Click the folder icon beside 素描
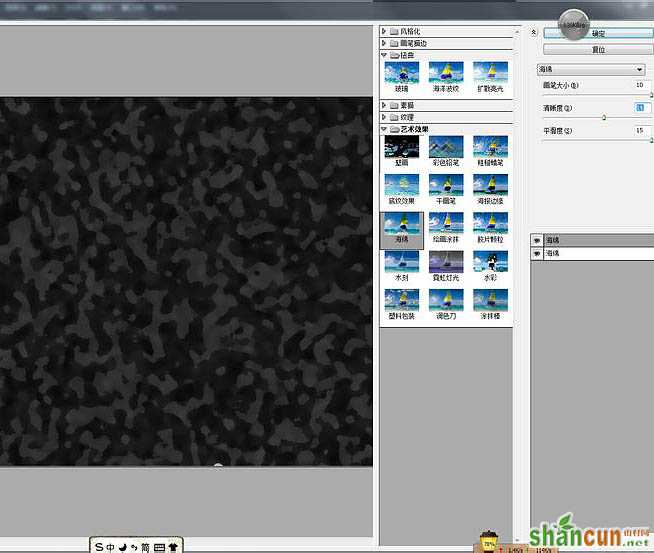Screen dimensions: 654x553 click(x=394, y=105)
